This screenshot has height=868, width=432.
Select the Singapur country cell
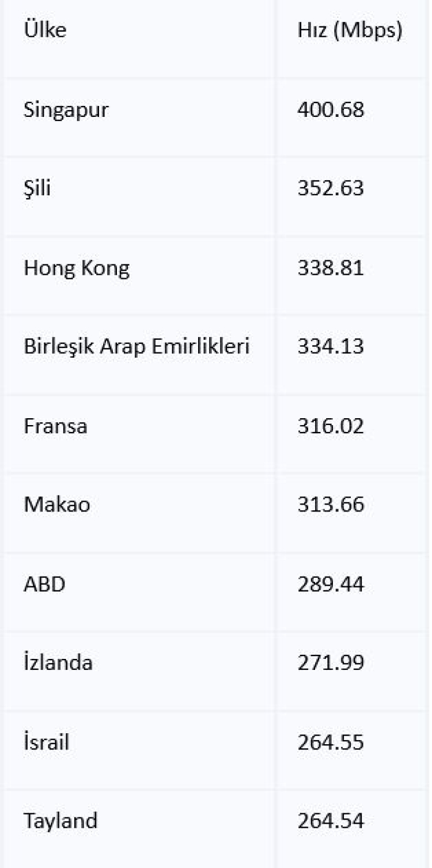click(66, 109)
